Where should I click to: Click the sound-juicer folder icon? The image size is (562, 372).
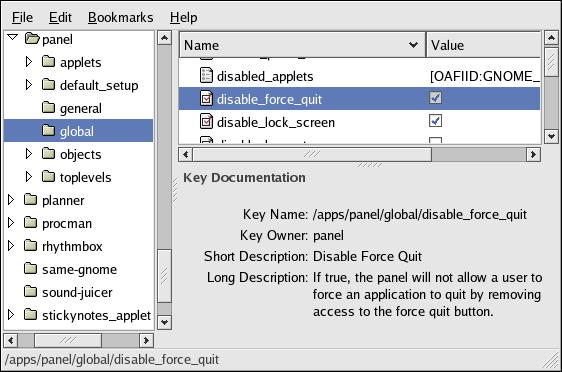point(30,291)
